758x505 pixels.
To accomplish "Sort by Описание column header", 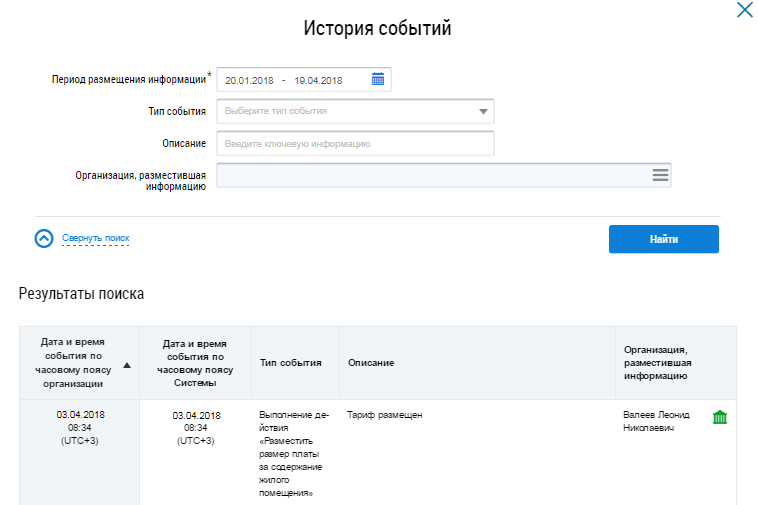I will point(371,362).
